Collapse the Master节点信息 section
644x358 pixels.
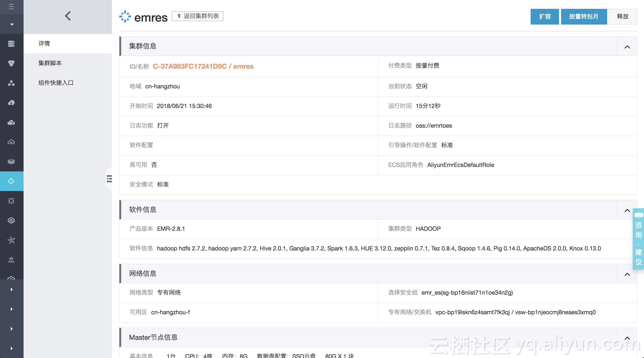(x=627, y=338)
